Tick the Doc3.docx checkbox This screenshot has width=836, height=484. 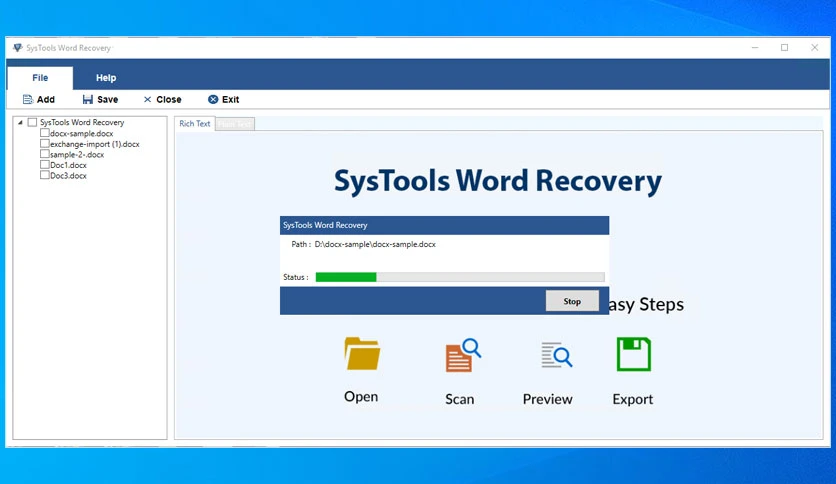click(45, 175)
